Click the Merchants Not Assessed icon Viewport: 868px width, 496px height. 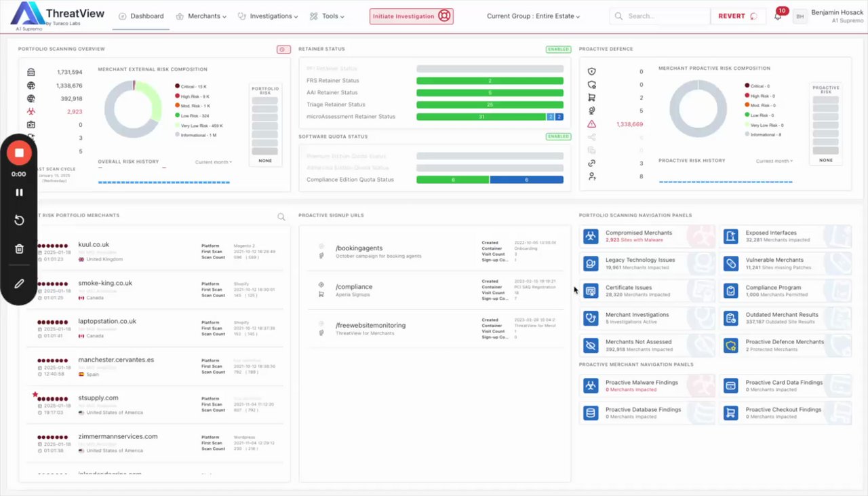591,345
